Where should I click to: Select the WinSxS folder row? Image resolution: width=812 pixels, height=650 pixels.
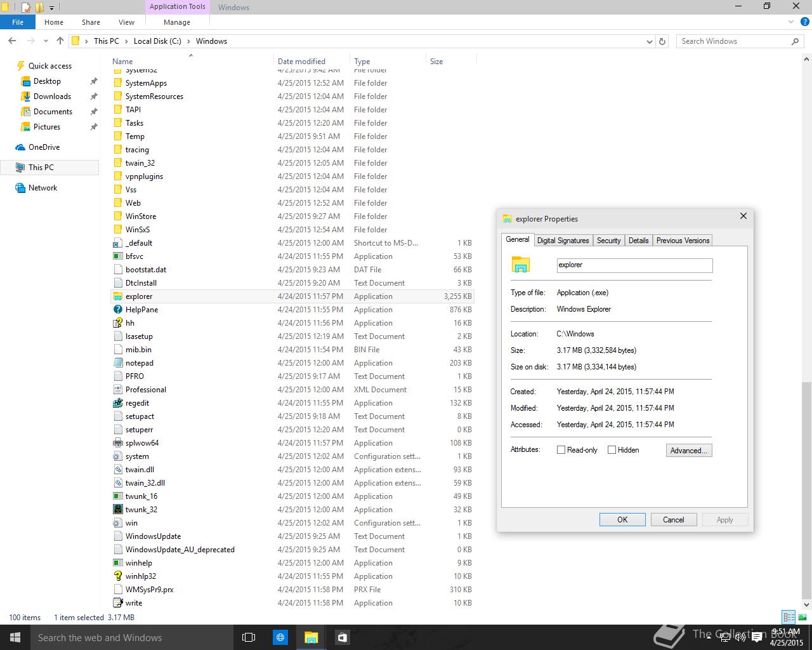click(292, 230)
